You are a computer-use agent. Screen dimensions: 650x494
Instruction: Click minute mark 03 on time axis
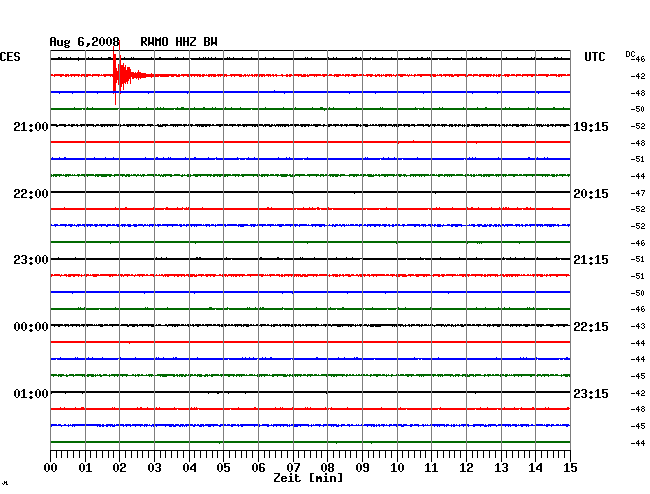click(154, 468)
